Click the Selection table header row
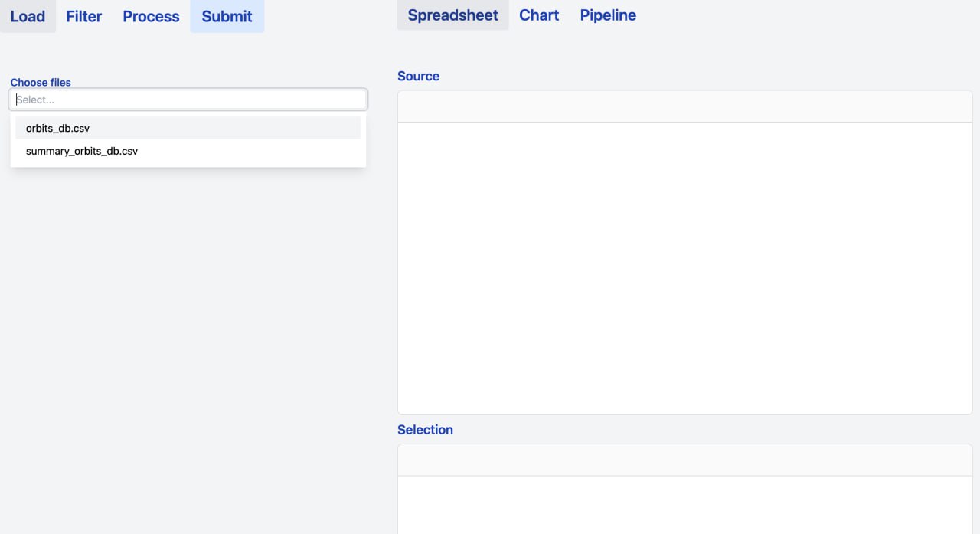This screenshot has height=534, width=980. [685, 460]
